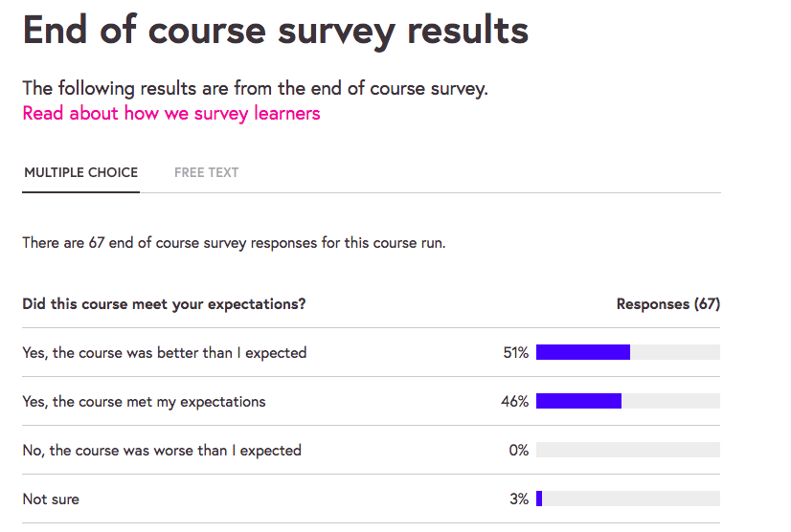Click the 51% percentage label
Viewport: 791px width, 532px height.
point(515,353)
